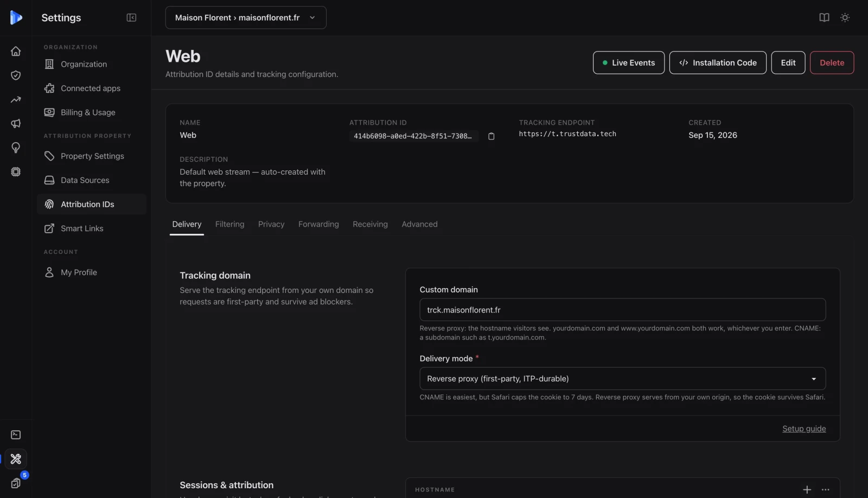Open the lightbulb insights icon in rail

16,148
